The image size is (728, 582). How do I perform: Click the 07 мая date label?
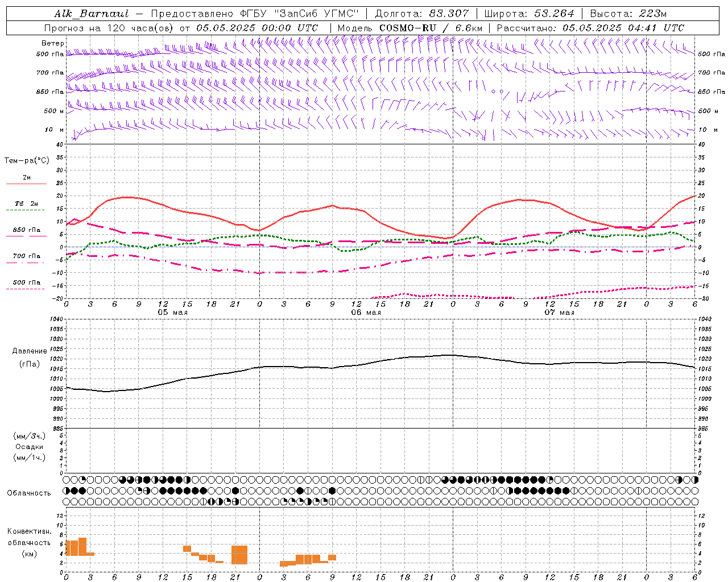pos(560,313)
